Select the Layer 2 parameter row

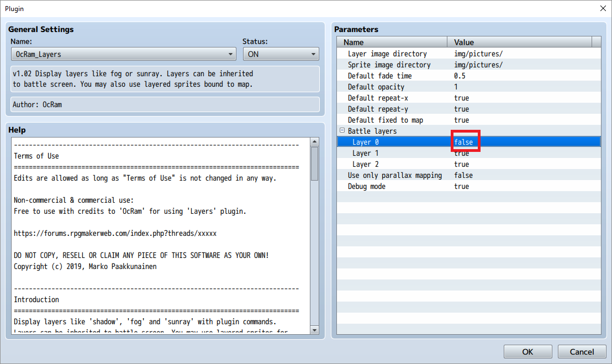coord(469,164)
